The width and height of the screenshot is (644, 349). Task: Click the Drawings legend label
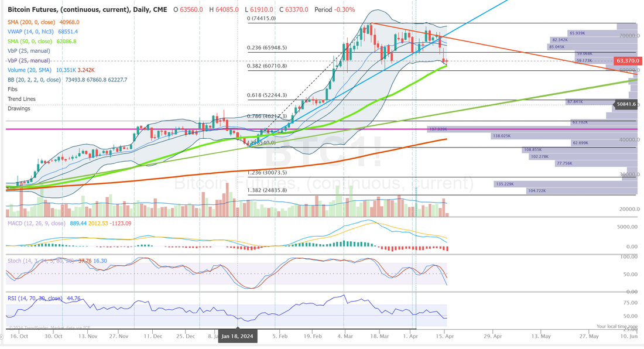coord(19,108)
